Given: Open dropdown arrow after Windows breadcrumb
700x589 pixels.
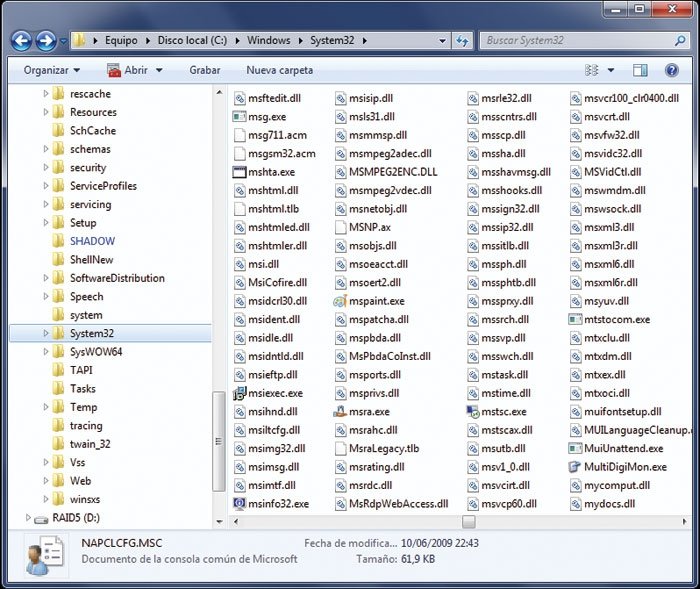Looking at the screenshot, I should point(300,41).
